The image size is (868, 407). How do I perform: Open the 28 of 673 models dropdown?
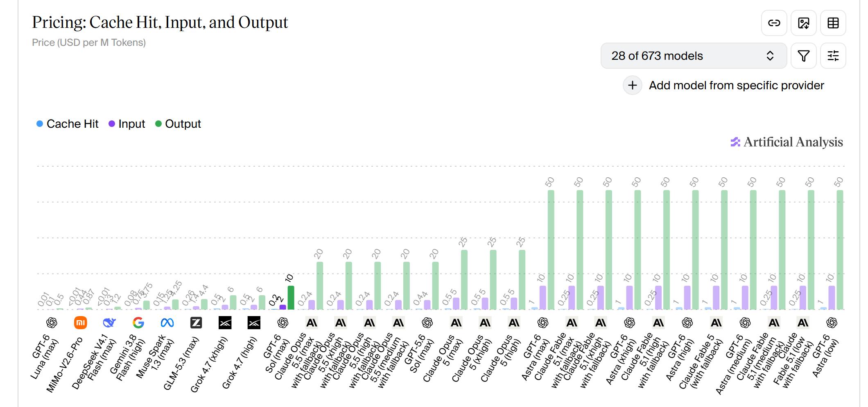coord(694,56)
